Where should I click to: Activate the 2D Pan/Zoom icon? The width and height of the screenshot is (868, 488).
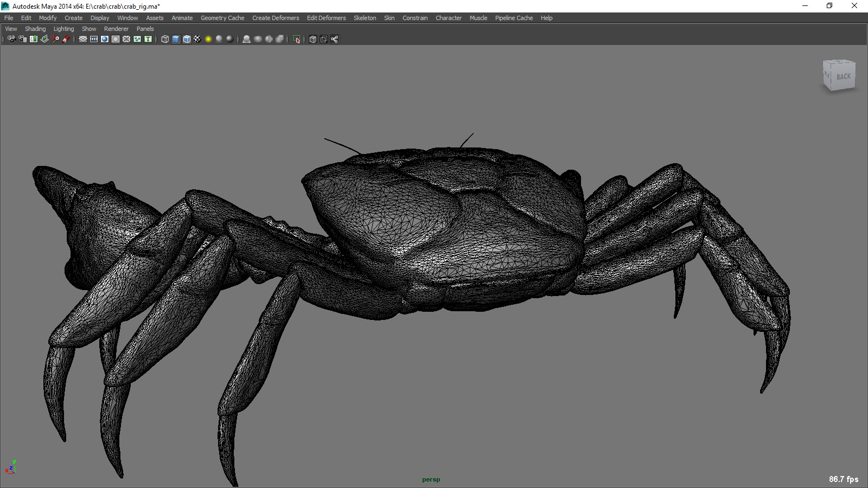click(55, 39)
